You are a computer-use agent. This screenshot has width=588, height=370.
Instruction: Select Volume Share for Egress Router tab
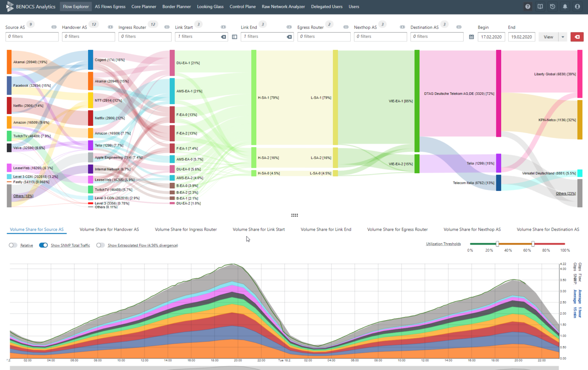point(397,229)
